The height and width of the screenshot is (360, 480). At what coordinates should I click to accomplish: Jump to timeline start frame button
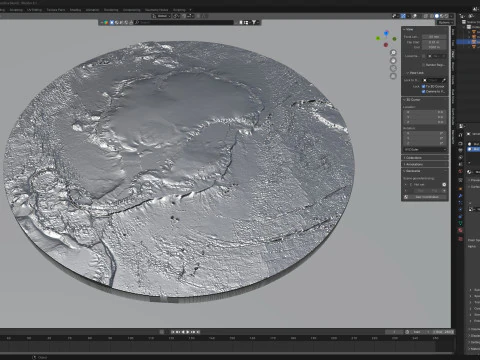[x=173, y=332]
